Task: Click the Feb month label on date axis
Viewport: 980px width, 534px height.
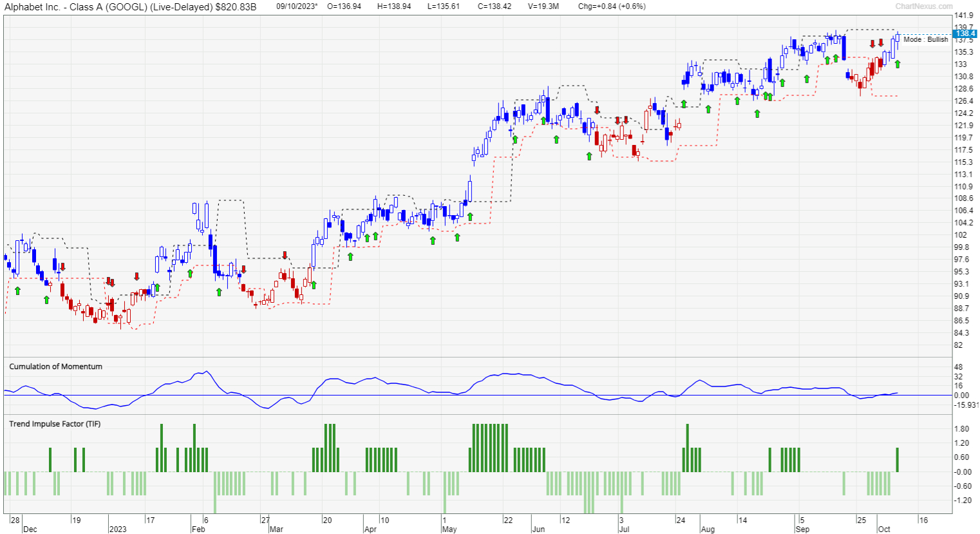Action: [x=198, y=529]
